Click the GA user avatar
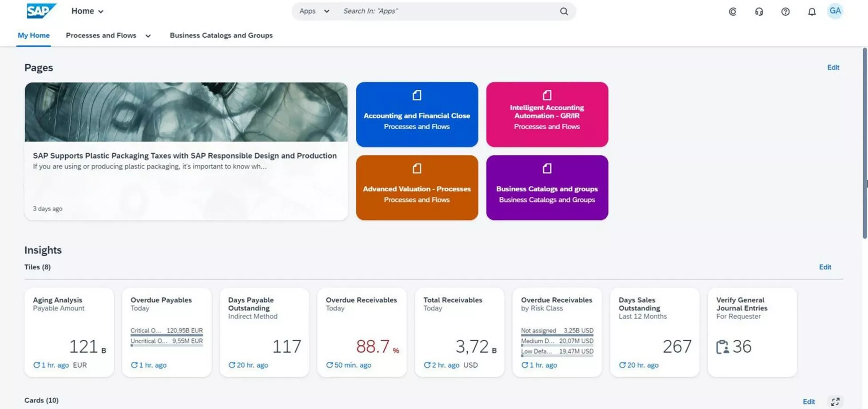868x409 pixels. (835, 11)
